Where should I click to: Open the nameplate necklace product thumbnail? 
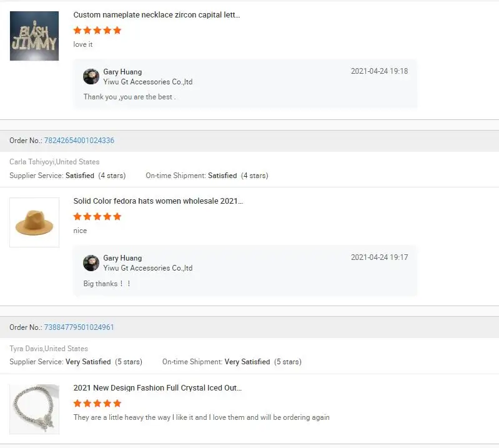(34, 36)
